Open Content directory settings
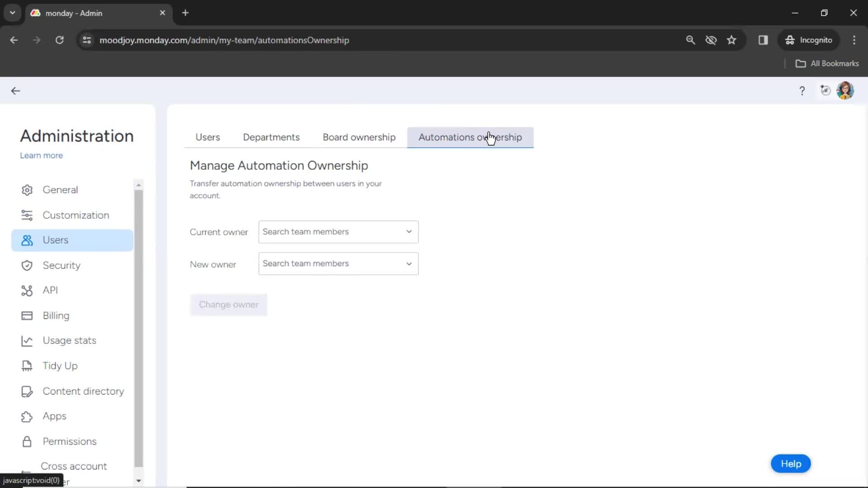Screen dimensions: 868x488 tap(84, 391)
